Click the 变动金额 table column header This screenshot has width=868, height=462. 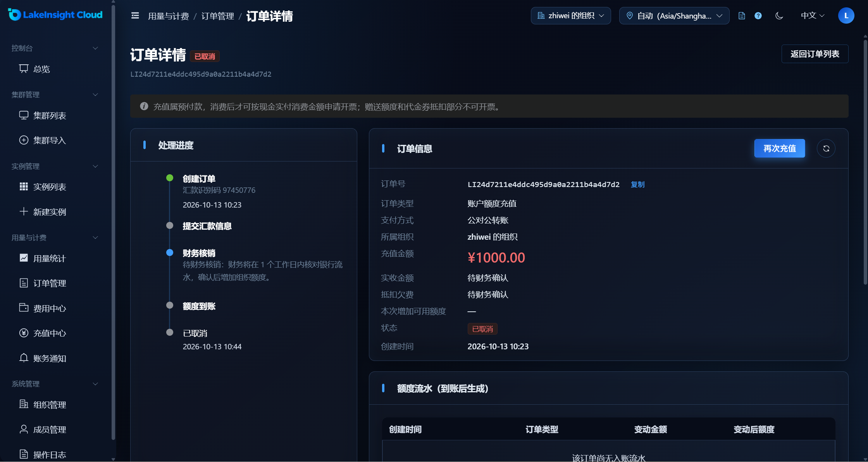click(x=651, y=429)
